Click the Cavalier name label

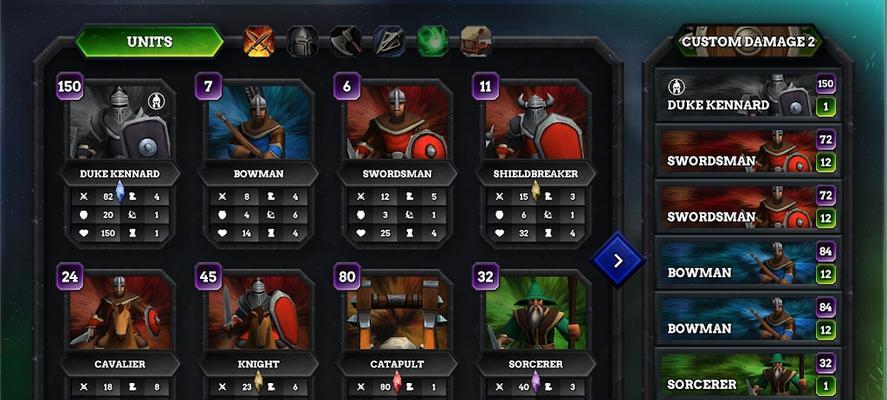tap(120, 364)
